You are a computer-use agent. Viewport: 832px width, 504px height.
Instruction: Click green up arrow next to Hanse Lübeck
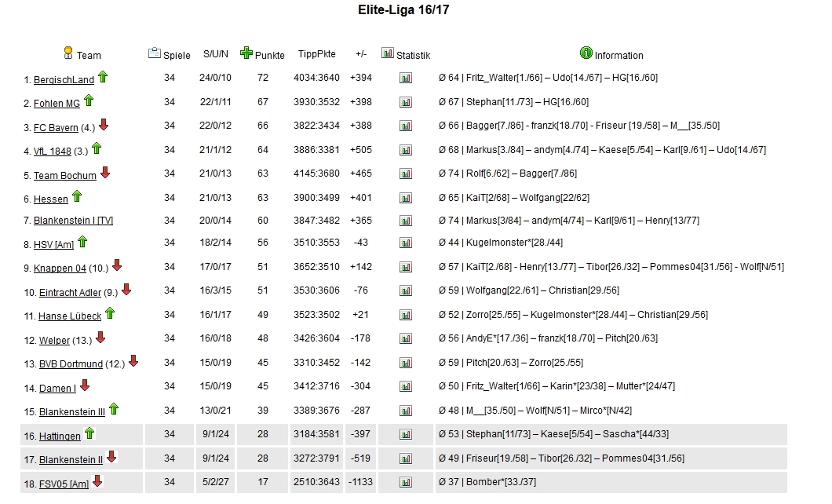(x=110, y=313)
